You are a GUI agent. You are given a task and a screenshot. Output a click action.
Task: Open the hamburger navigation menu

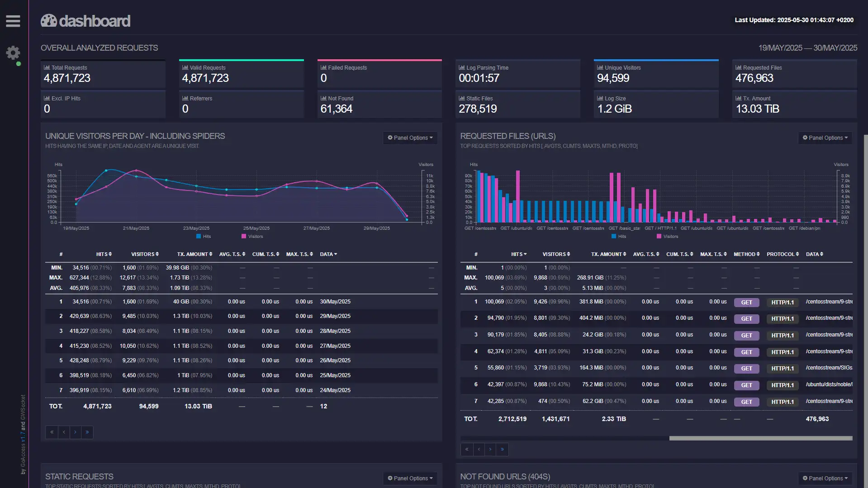click(x=13, y=20)
